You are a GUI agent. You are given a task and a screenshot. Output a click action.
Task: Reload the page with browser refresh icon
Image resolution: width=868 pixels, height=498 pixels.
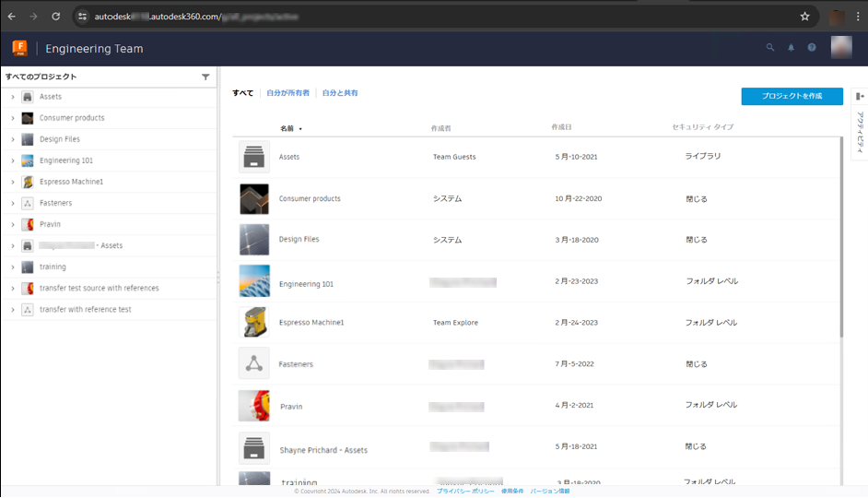coord(56,17)
